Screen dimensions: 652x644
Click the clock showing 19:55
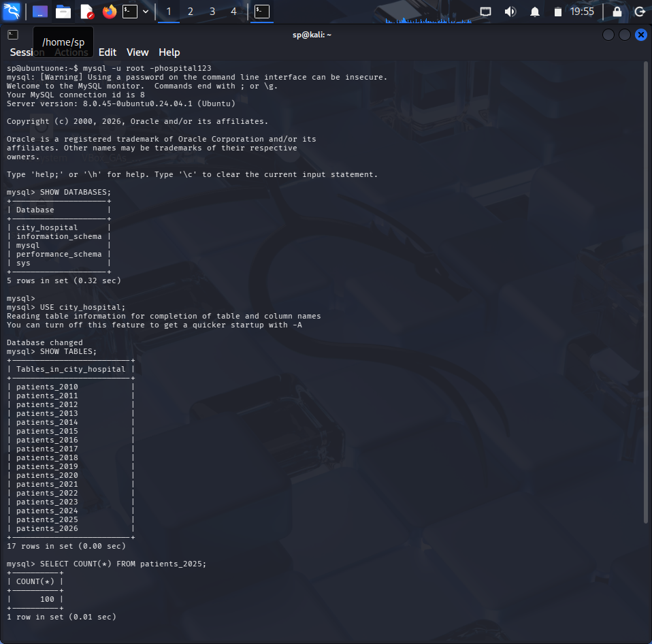pos(583,11)
